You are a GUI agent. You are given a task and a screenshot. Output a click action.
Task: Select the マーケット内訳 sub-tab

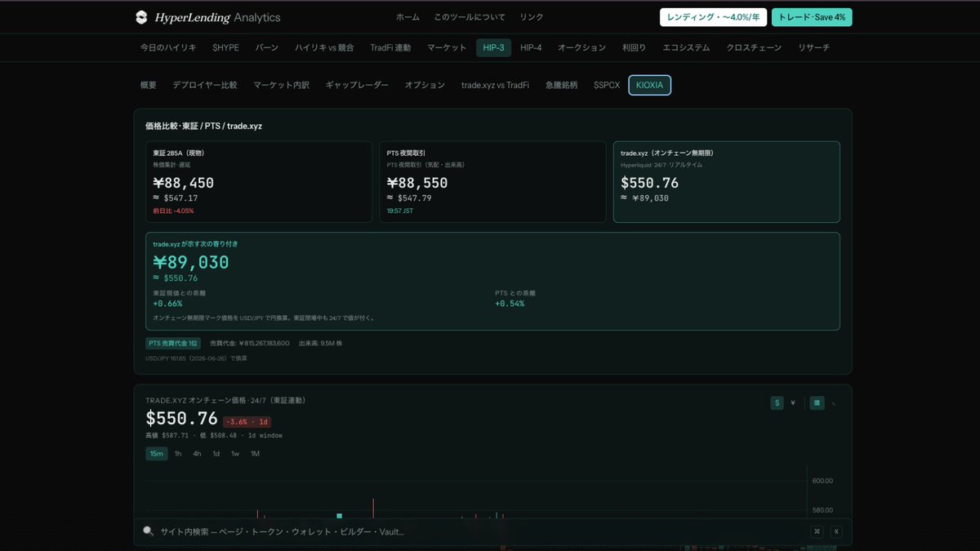click(x=281, y=85)
